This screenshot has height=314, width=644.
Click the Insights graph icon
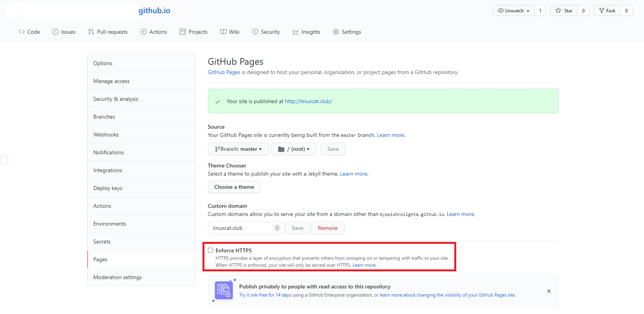pos(296,32)
